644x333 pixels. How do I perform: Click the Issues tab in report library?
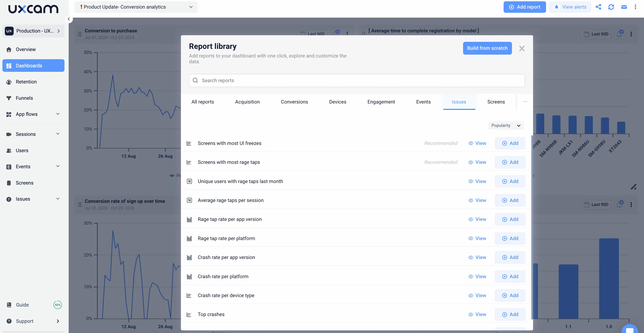(459, 102)
